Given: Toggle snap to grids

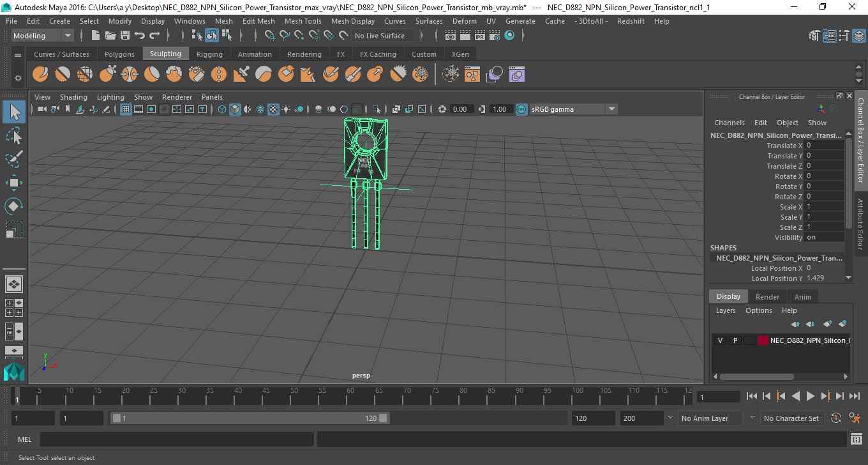Looking at the screenshot, I should click(x=270, y=36).
